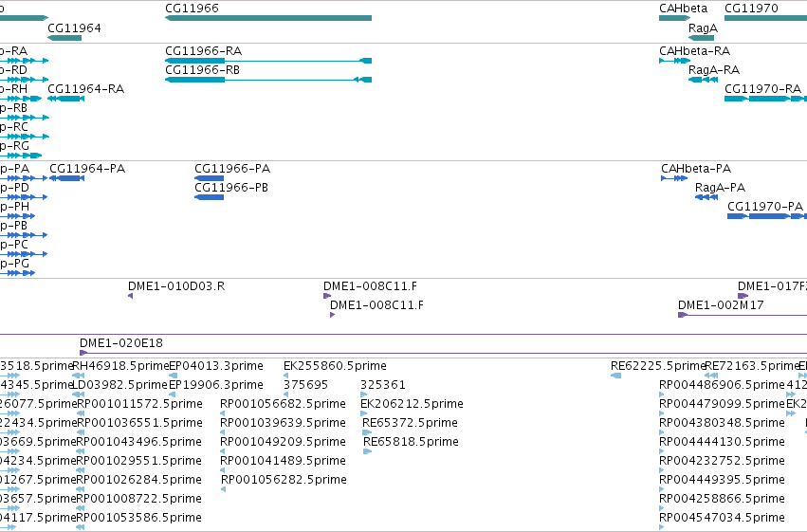Select EST RP001029551.5prime
807x532 pixels.
(81, 470)
